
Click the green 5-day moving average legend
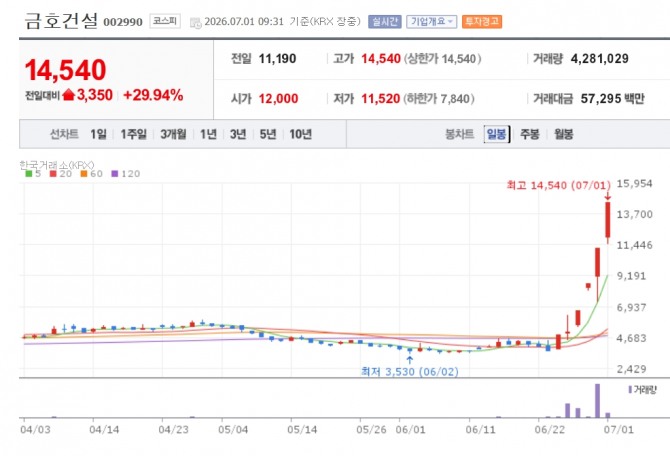tap(33, 174)
